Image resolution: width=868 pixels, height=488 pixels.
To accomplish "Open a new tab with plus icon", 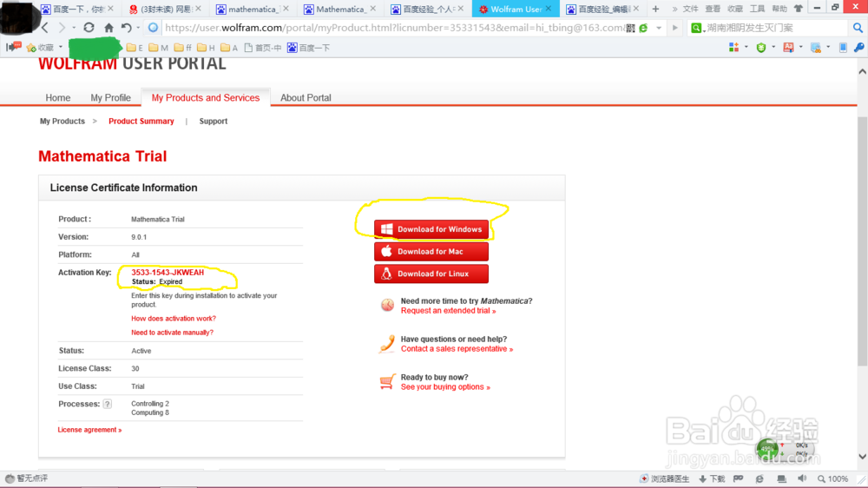I will click(x=655, y=9).
